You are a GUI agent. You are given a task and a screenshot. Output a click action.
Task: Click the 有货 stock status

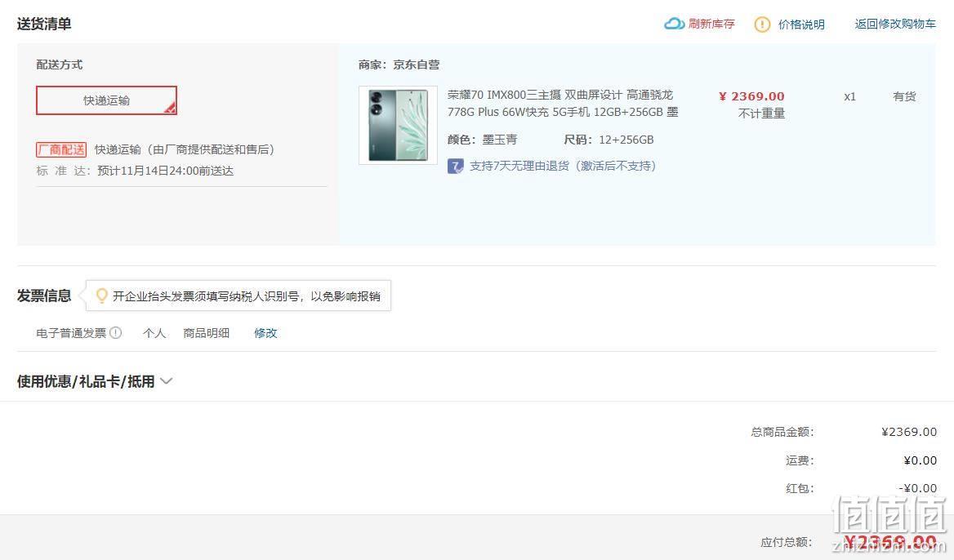pos(904,96)
